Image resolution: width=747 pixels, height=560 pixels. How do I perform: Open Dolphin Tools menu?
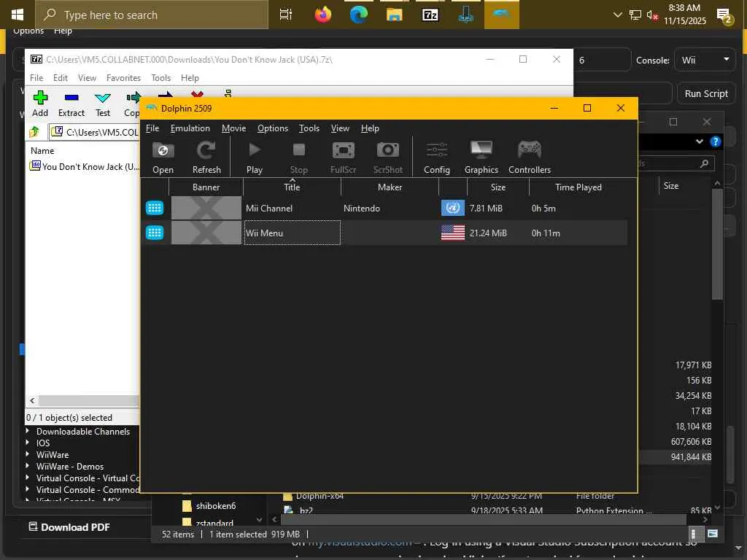point(309,128)
